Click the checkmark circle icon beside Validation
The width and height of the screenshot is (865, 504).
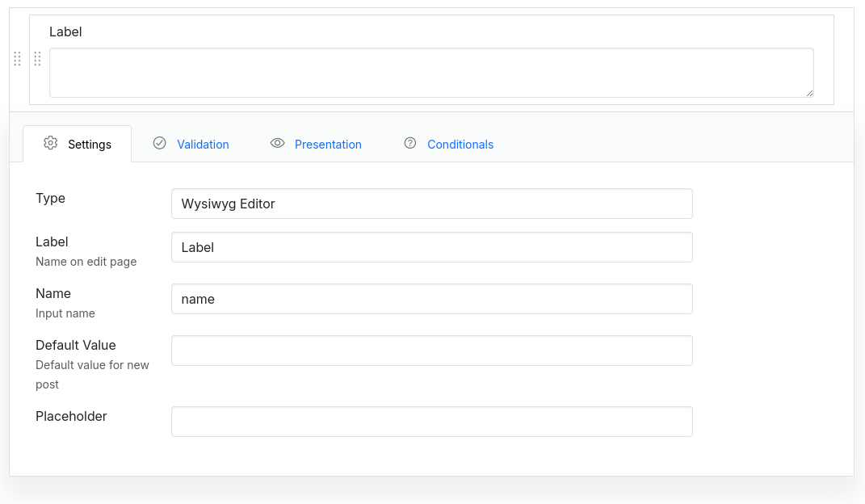coord(160,143)
